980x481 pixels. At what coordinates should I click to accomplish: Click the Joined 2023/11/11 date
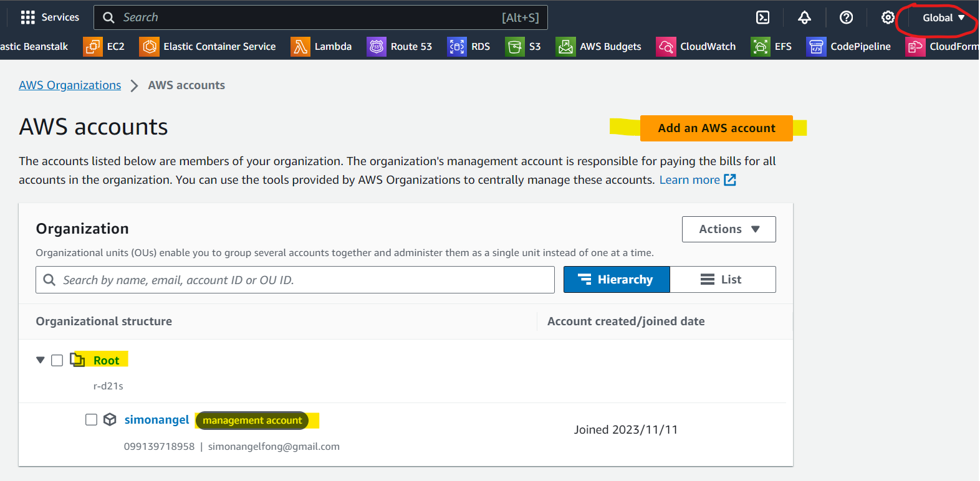click(626, 430)
